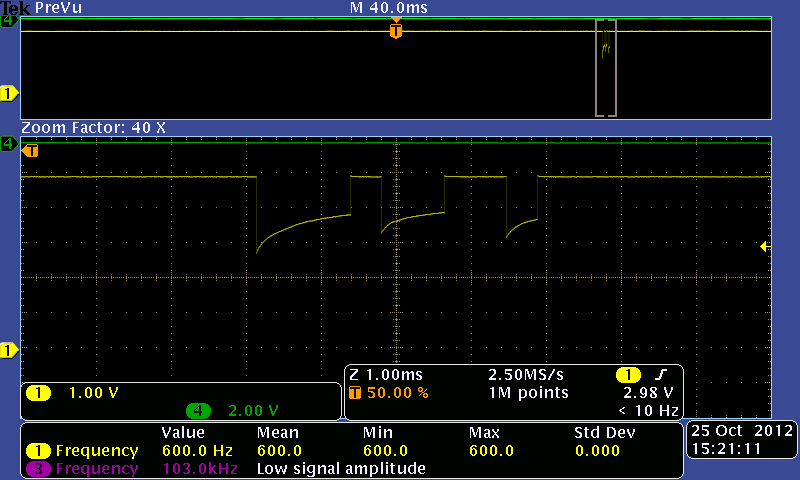800x480 pixels.
Task: Click channel 4 ground marker in overview pane
Action: point(9,21)
